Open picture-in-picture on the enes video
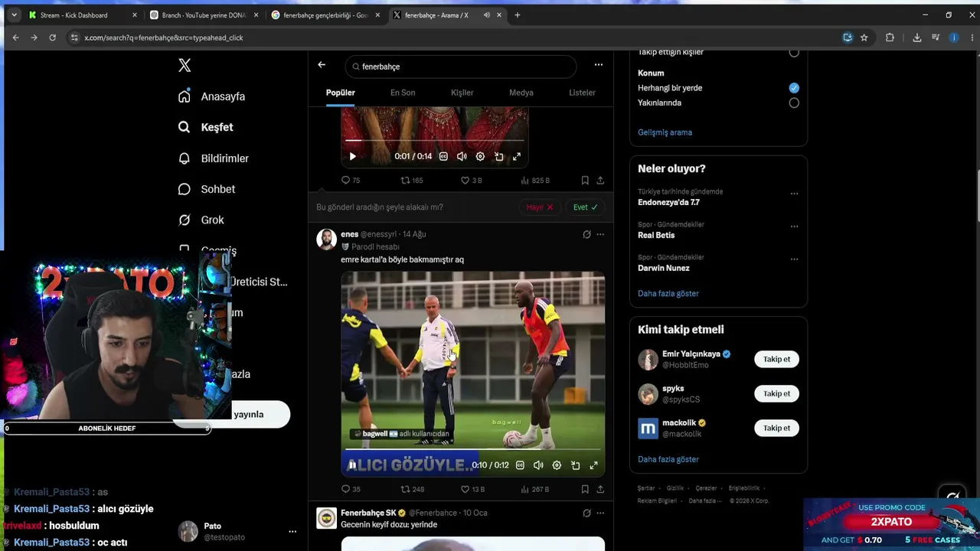980x551 pixels. click(575, 465)
